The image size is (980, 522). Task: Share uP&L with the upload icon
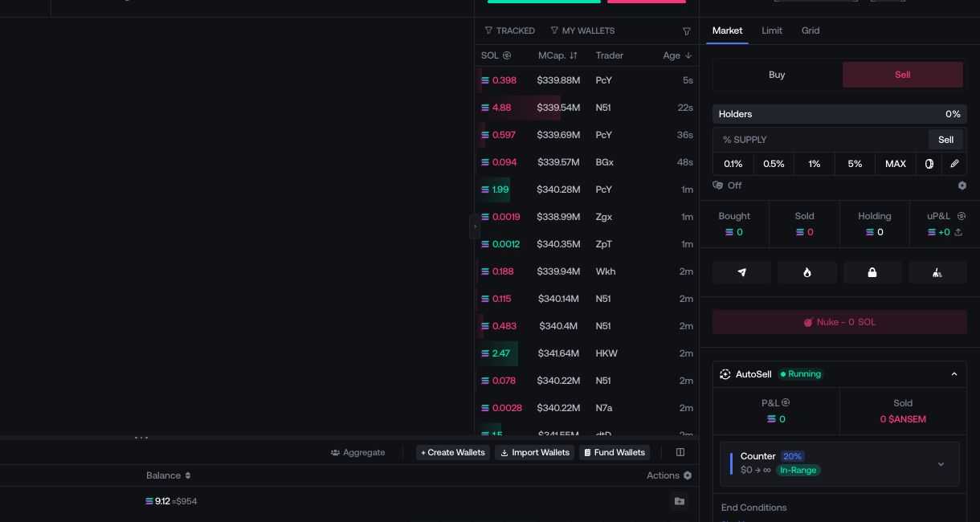(958, 232)
